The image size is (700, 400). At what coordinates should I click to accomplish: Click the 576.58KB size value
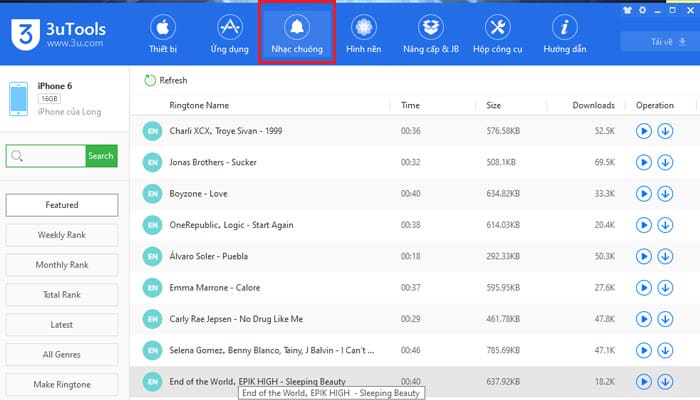(503, 131)
